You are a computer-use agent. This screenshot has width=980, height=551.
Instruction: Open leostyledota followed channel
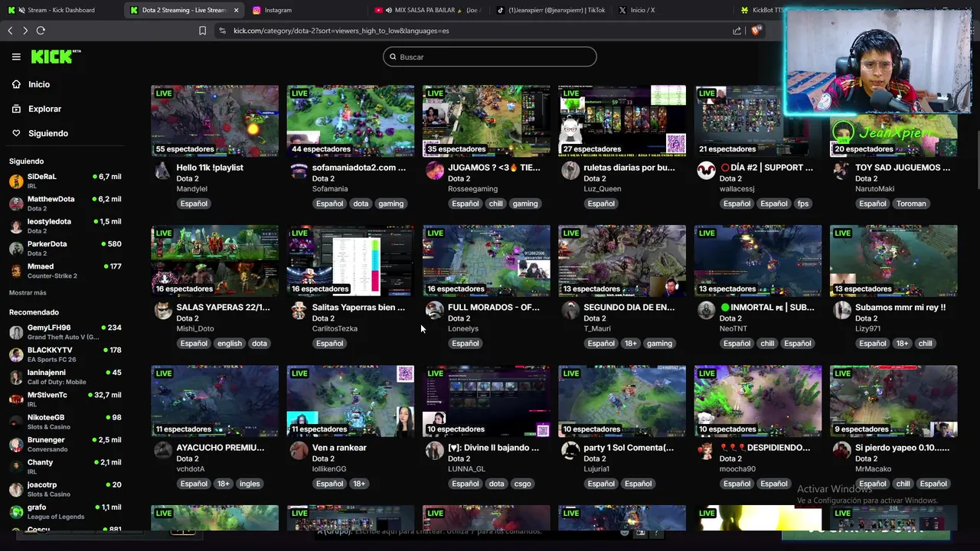(65, 226)
